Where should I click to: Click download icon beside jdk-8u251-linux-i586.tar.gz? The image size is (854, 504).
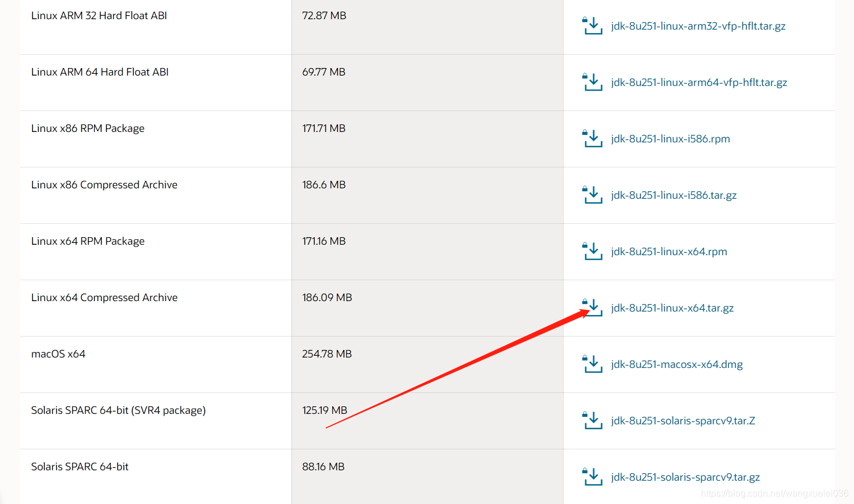592,195
